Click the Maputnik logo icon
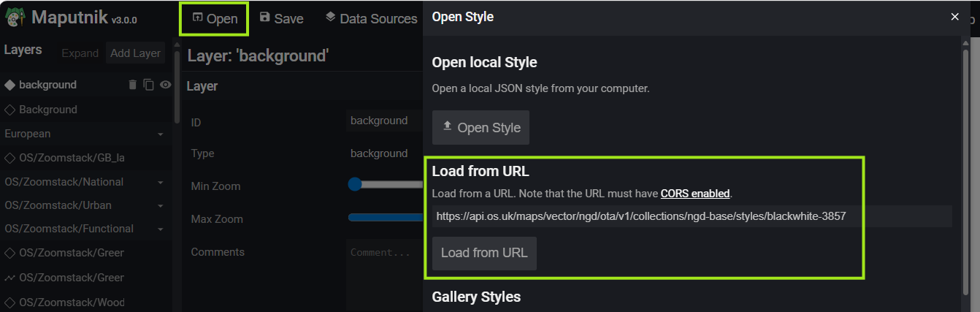980x312 pixels. coord(15,18)
